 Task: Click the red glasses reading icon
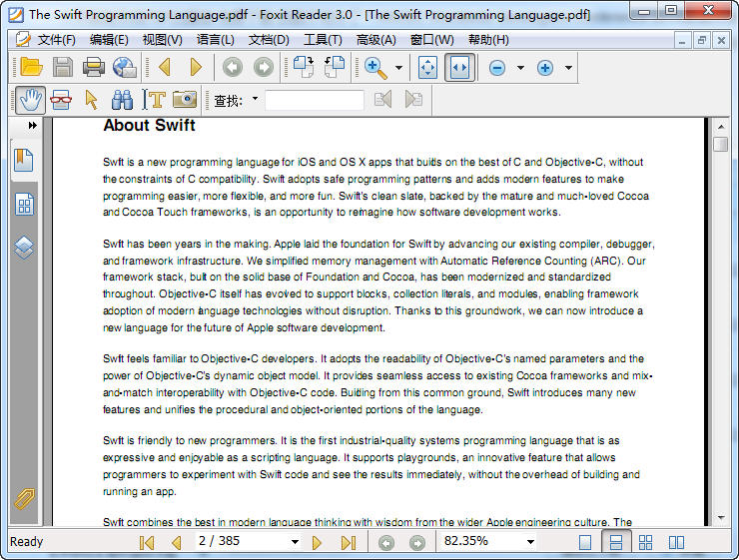[x=61, y=100]
